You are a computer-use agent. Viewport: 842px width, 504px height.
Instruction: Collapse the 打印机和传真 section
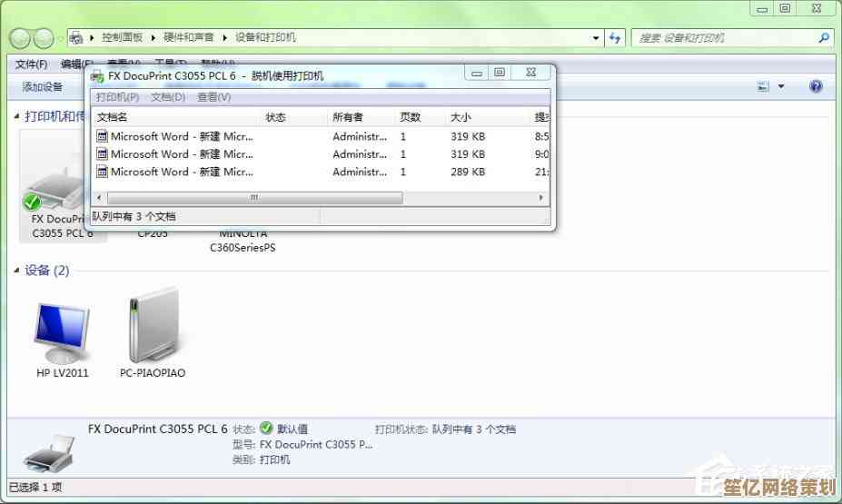tap(16, 117)
